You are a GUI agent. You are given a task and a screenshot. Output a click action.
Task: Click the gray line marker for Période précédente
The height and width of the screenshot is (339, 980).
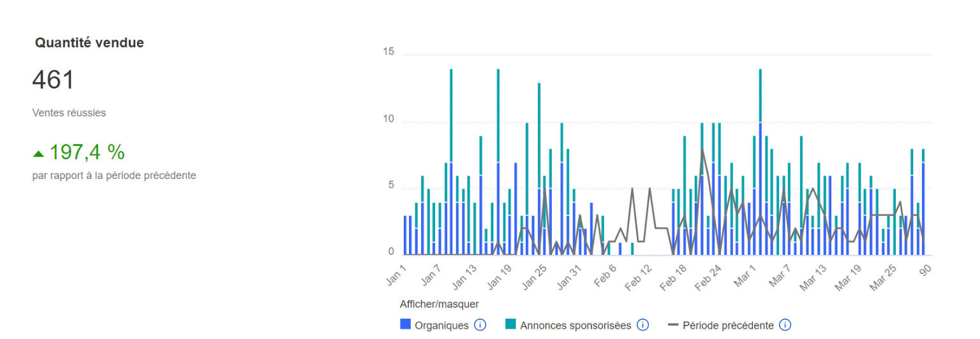(672, 325)
